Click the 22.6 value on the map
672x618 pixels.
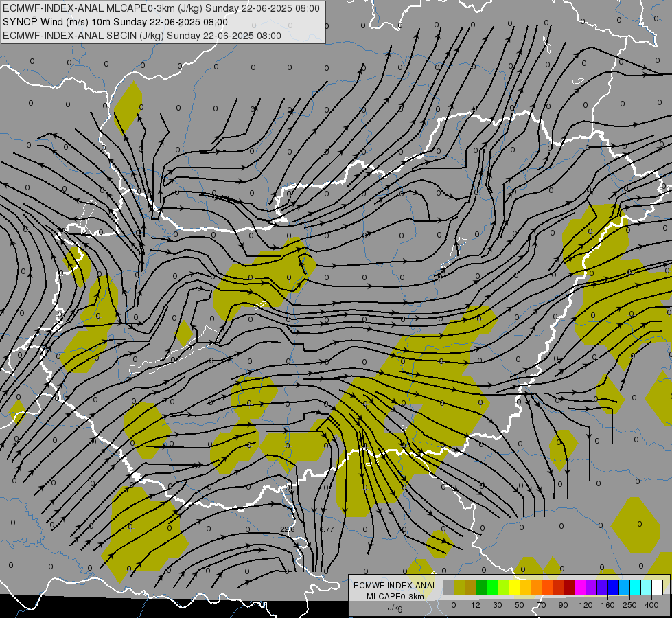click(x=287, y=529)
